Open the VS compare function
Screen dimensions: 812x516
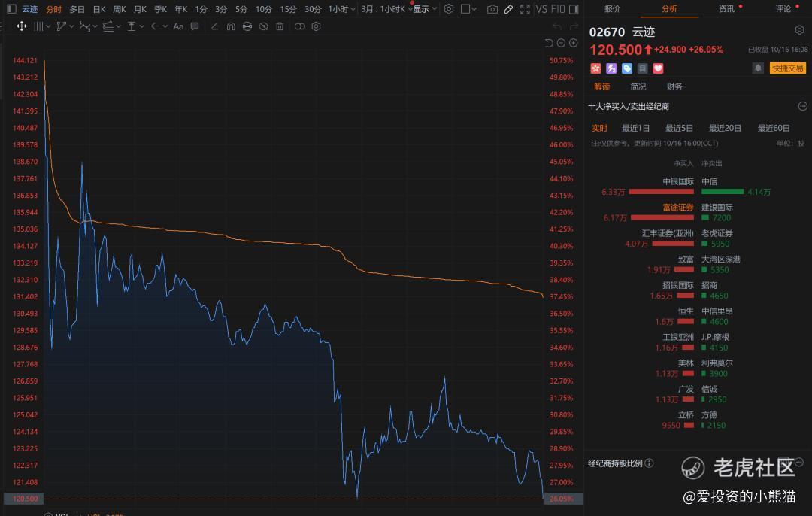pyautogui.click(x=541, y=9)
